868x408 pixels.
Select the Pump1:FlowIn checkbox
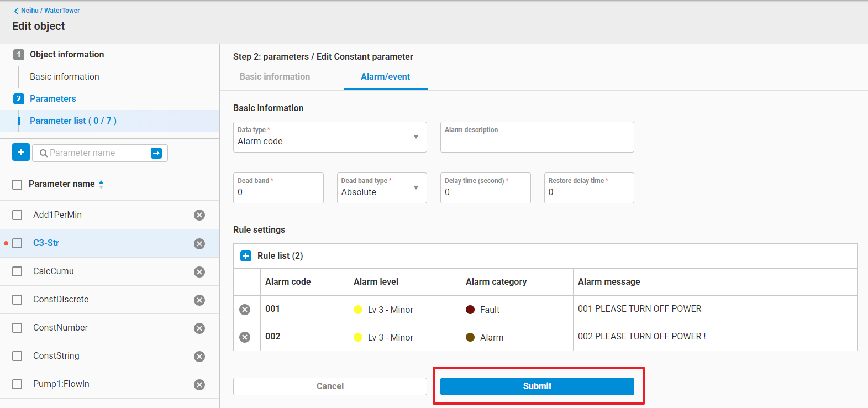(x=17, y=384)
